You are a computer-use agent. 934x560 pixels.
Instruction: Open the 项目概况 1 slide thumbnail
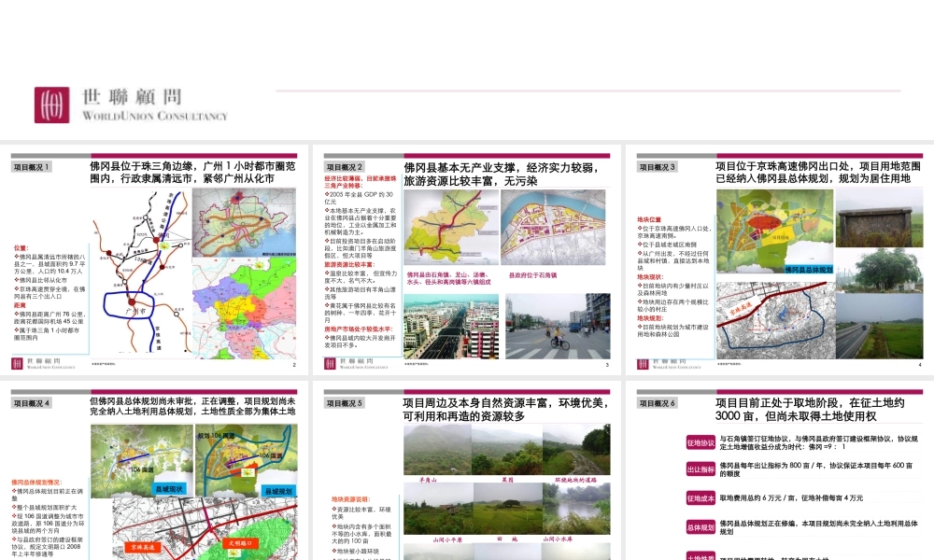pos(154,259)
